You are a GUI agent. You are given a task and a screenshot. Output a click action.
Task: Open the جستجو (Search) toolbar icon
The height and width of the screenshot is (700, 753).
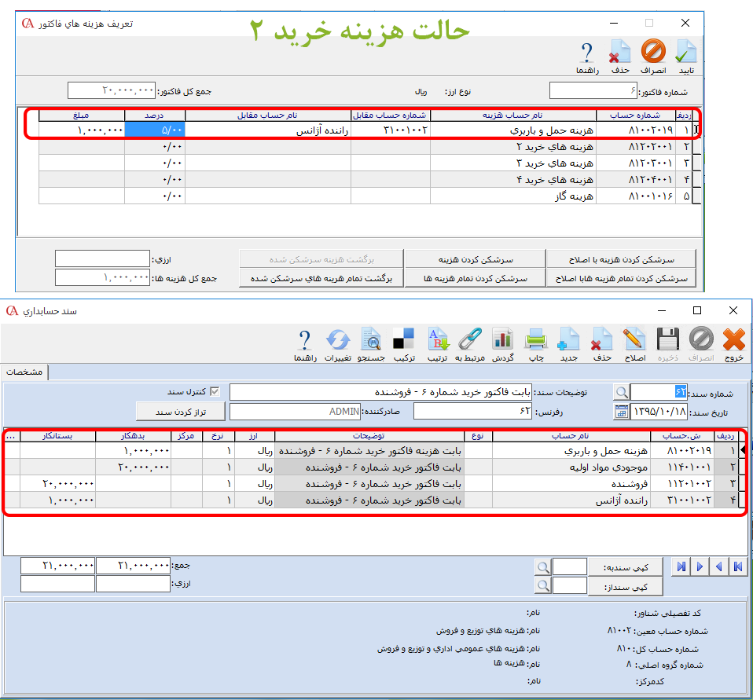click(x=370, y=339)
